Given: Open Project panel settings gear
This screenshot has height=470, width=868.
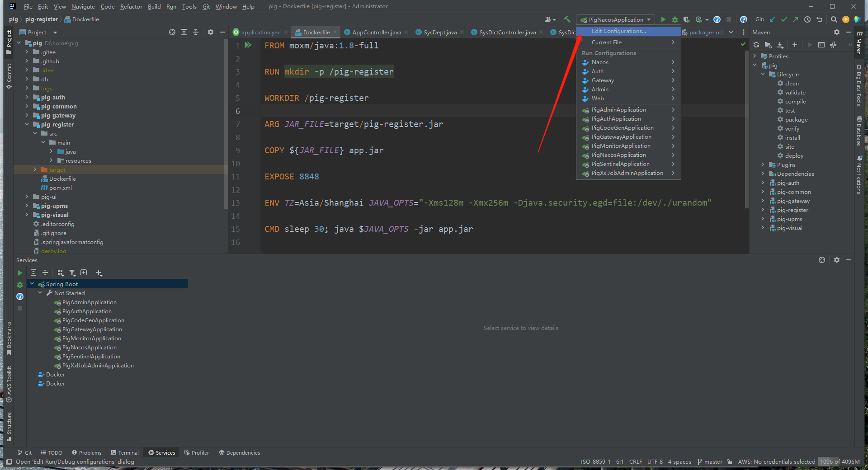Looking at the screenshot, I should tap(211, 32).
